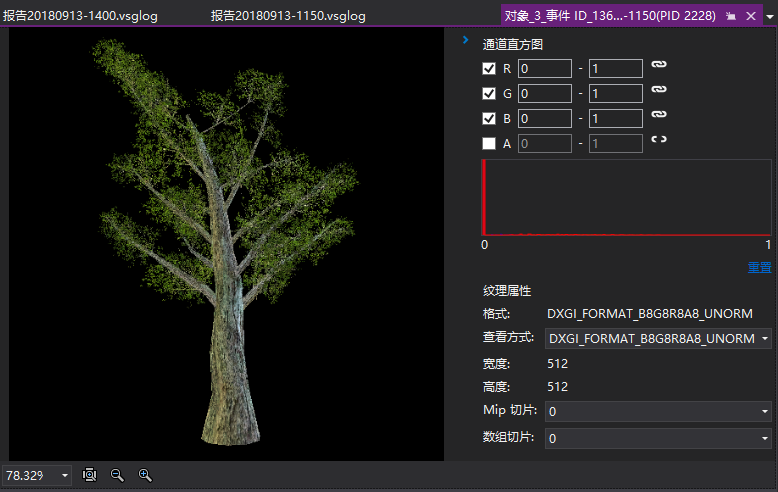The height and width of the screenshot is (492, 778).
Task: Click the 通道直方图 heading
Action: (513, 45)
